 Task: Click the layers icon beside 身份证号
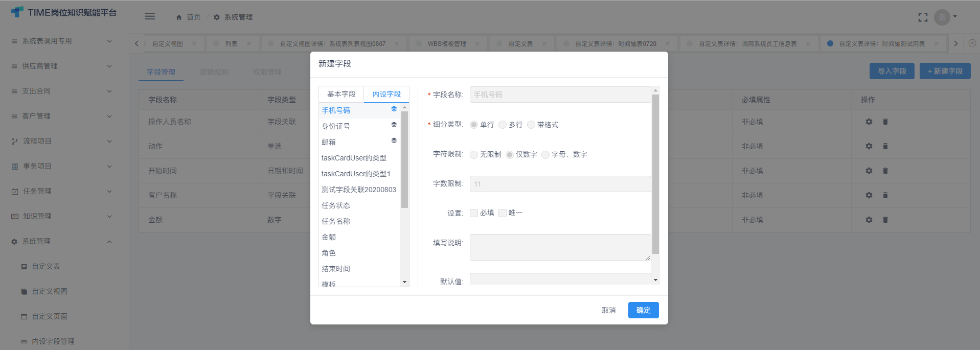point(394,125)
